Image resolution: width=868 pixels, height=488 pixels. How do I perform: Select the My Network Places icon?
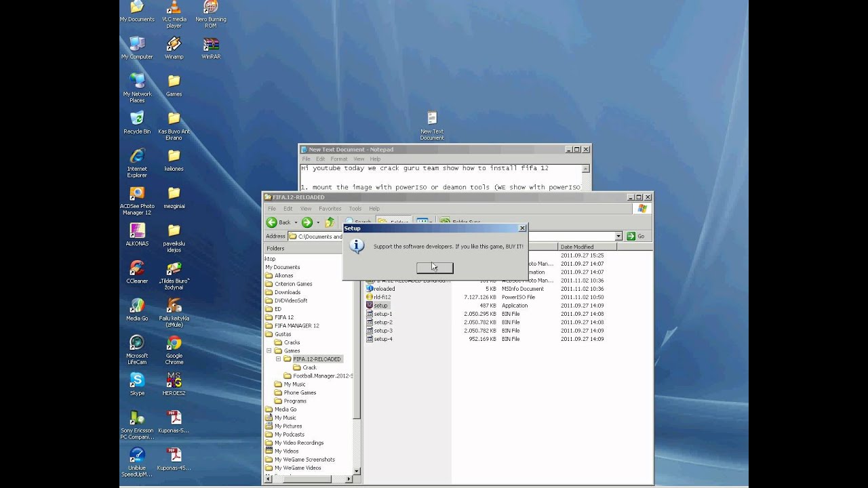(x=137, y=88)
